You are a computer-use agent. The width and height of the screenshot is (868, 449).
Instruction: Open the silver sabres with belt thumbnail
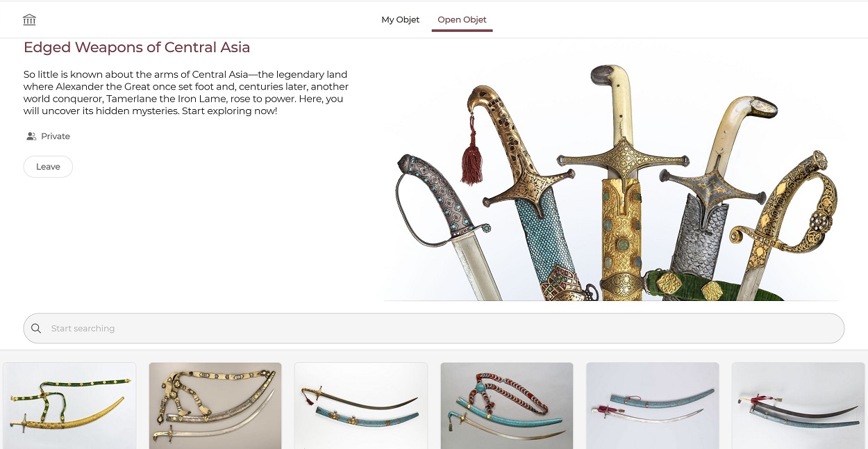coord(215,406)
